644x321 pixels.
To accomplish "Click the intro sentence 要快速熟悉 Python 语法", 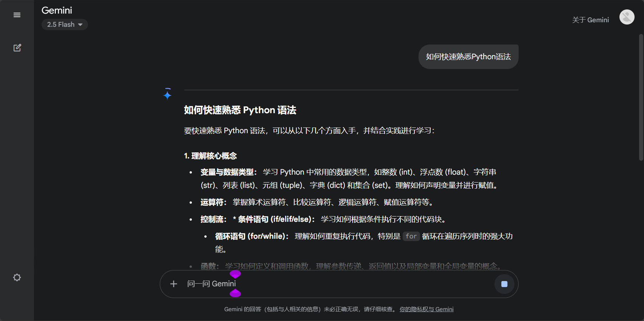I will [x=309, y=131].
